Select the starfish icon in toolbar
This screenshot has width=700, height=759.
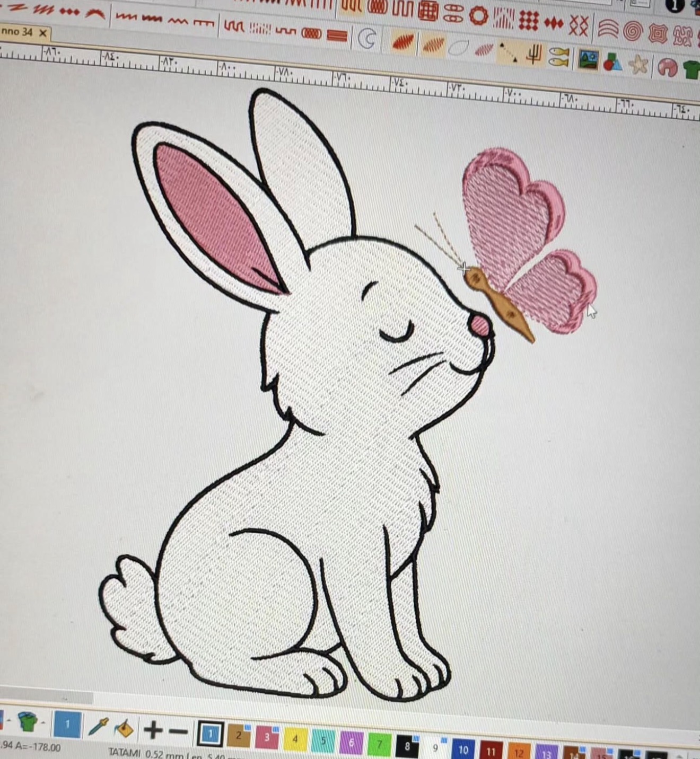click(x=639, y=65)
